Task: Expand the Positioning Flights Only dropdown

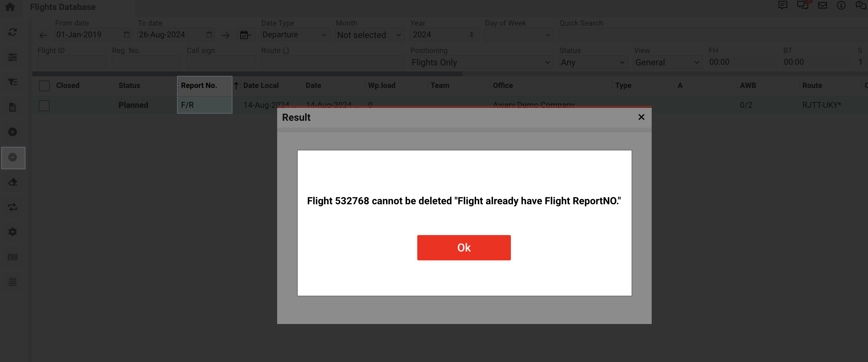Action: pos(481,63)
